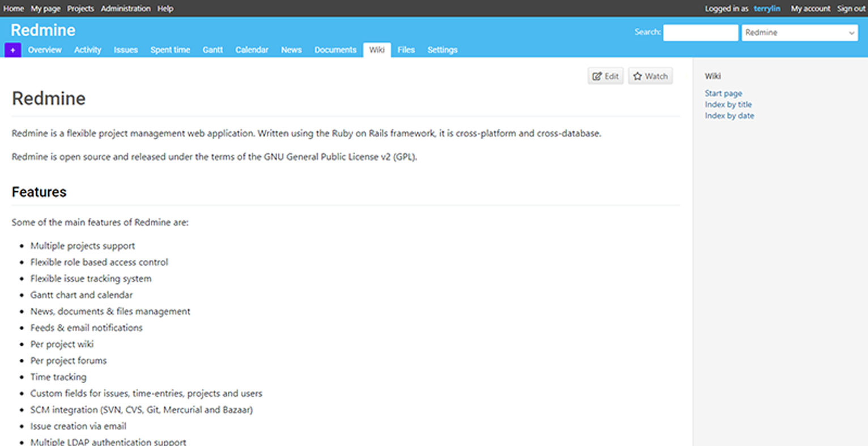This screenshot has width=868, height=446.
Task: Click the Features section heading
Action: (39, 192)
